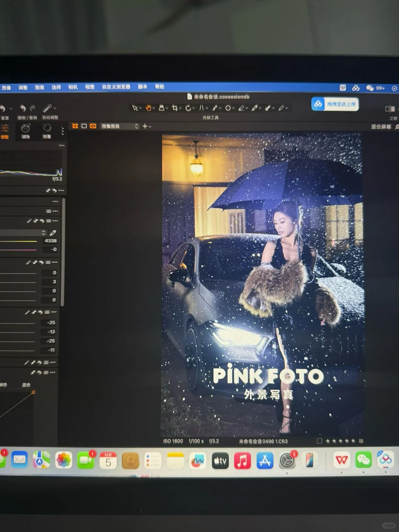Expand the hand tool dropdown arrow

click(x=154, y=108)
